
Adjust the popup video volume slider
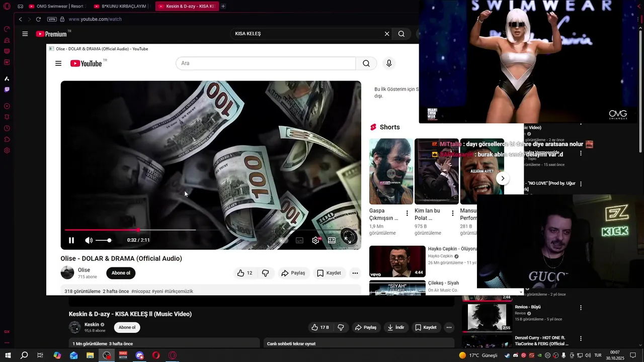103,240
